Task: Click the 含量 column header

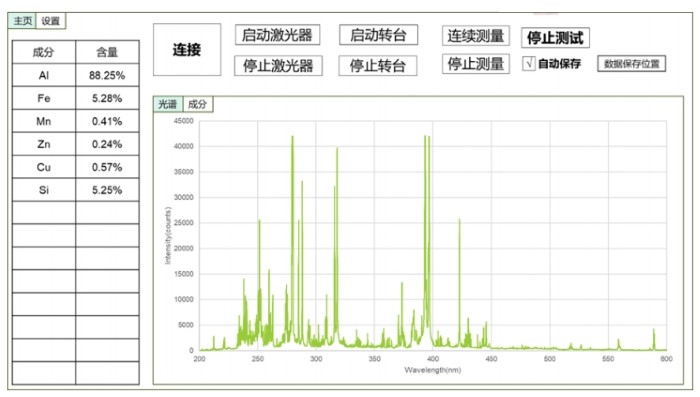Action: click(x=107, y=52)
